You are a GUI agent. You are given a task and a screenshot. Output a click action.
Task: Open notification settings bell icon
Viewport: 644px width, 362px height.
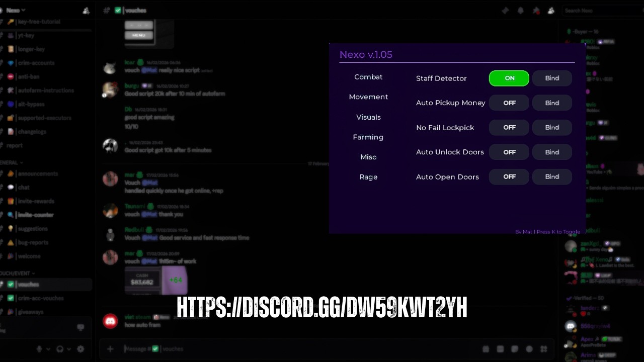coord(521,11)
